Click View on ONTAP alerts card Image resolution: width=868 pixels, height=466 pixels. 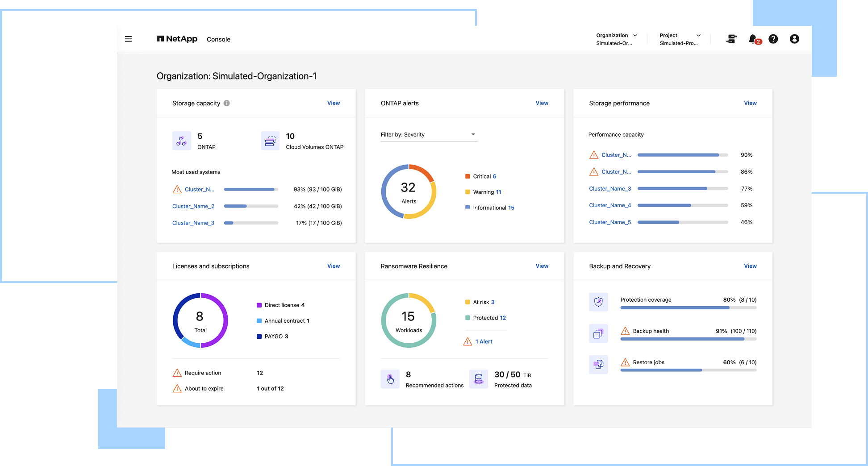pyautogui.click(x=542, y=103)
